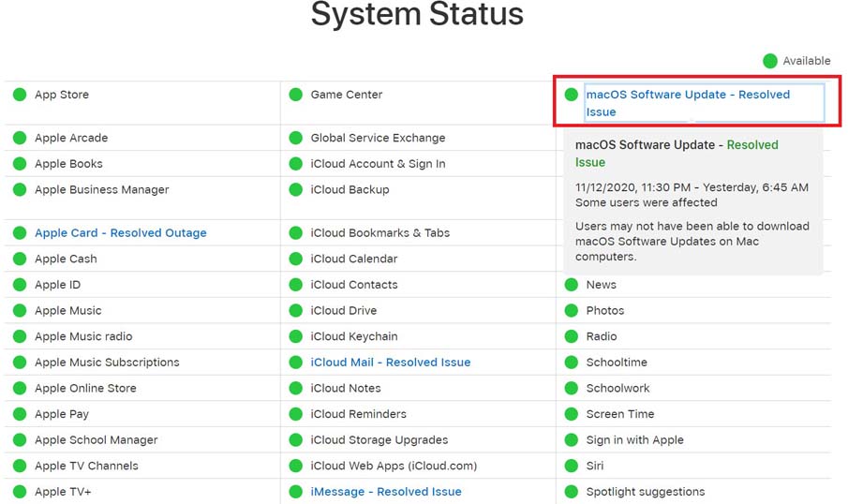Screen dimensions: 848x504
Task: Select the Apple Online Store label
Action: 85,388
